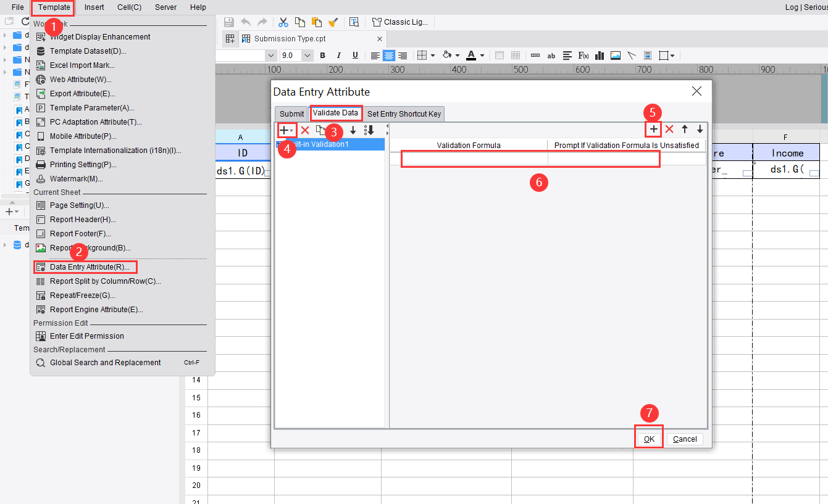Click the Cut scissors icon
This screenshot has width=828, height=504.
pyautogui.click(x=283, y=22)
